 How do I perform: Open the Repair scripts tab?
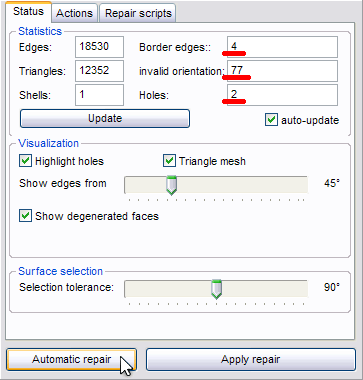pos(138,13)
